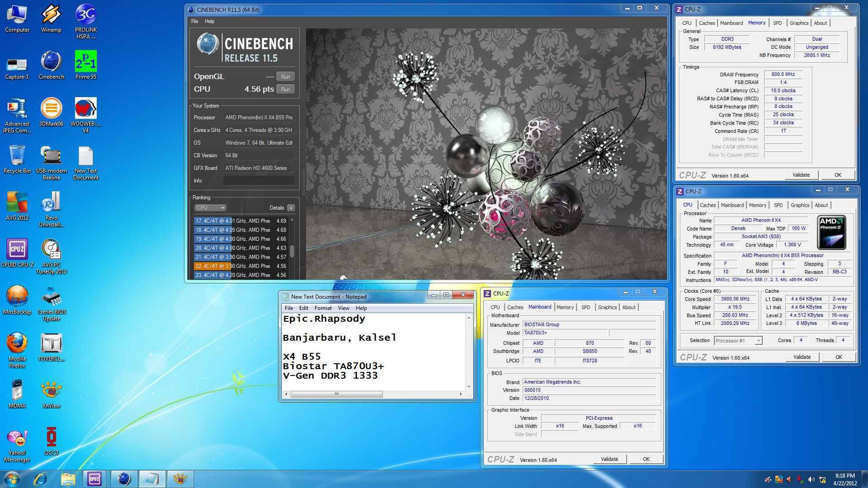
Task: Open the OCCT desktop icon
Action: coord(51,441)
